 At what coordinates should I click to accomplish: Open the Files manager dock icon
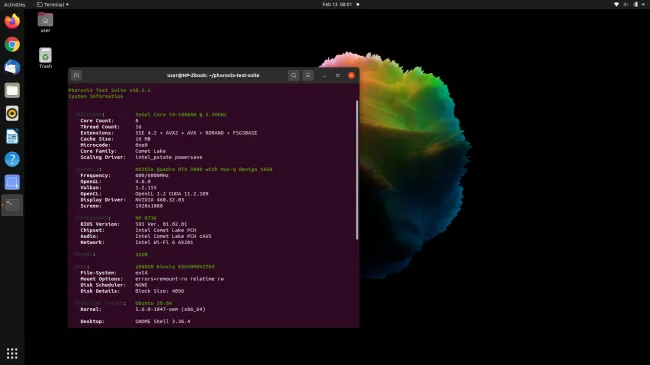(x=12, y=90)
